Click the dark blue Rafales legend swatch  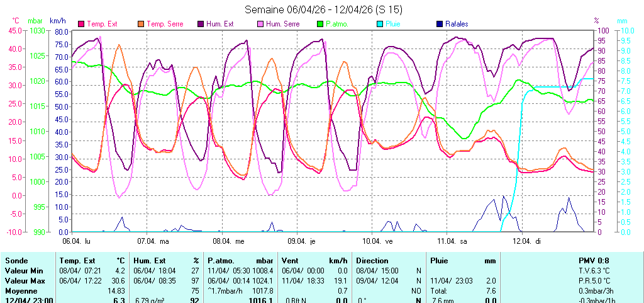click(439, 24)
